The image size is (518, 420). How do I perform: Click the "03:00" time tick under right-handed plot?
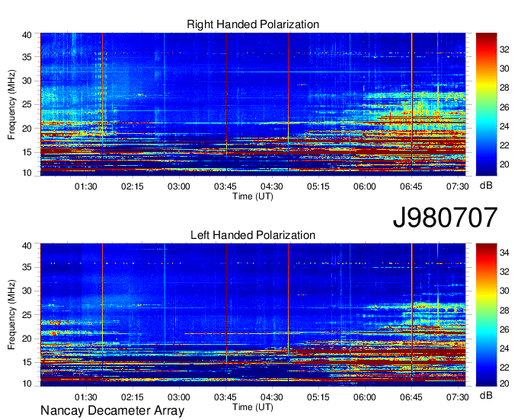tap(179, 186)
